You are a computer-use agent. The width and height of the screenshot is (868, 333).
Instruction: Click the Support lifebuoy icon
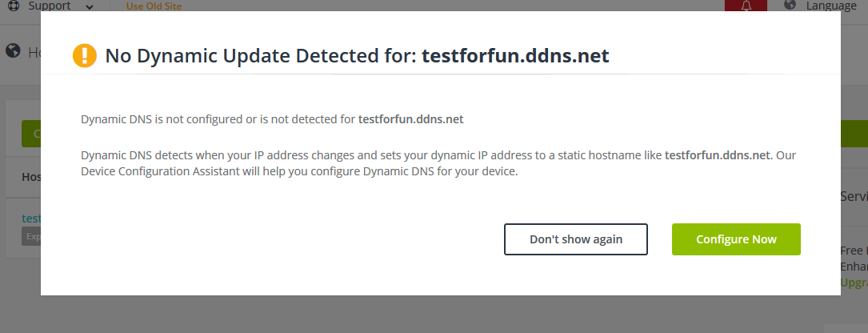tap(13, 6)
